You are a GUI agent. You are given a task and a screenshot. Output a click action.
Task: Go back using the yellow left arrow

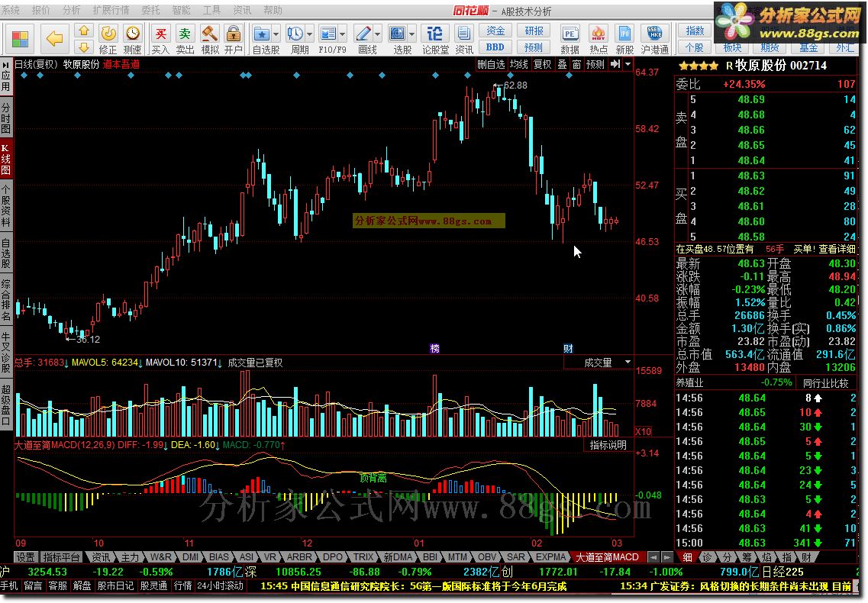tap(54, 39)
